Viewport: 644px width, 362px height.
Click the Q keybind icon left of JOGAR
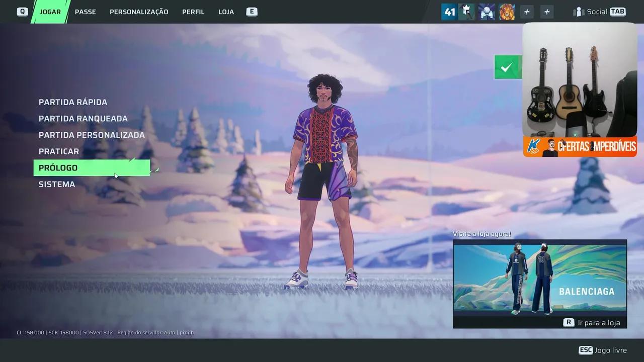(22, 11)
